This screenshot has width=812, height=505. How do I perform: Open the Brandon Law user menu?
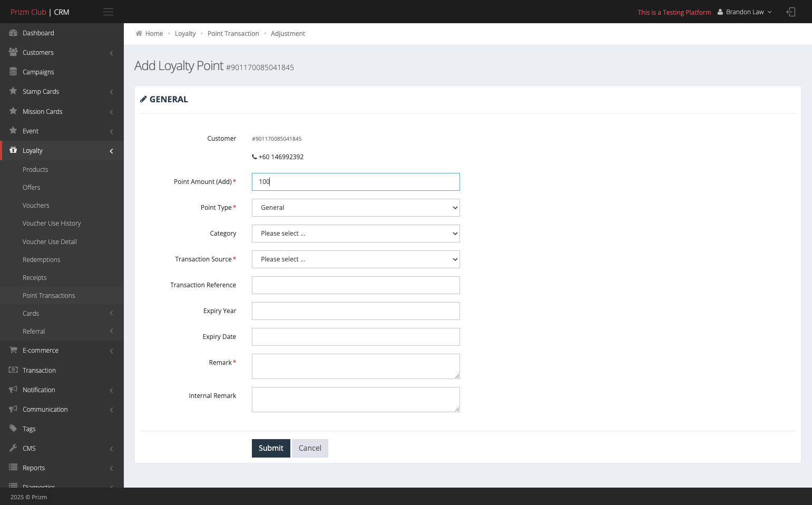(x=745, y=12)
